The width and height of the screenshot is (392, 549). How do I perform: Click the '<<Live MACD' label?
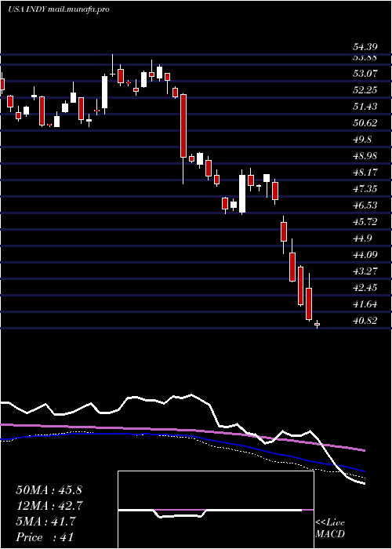330,529
